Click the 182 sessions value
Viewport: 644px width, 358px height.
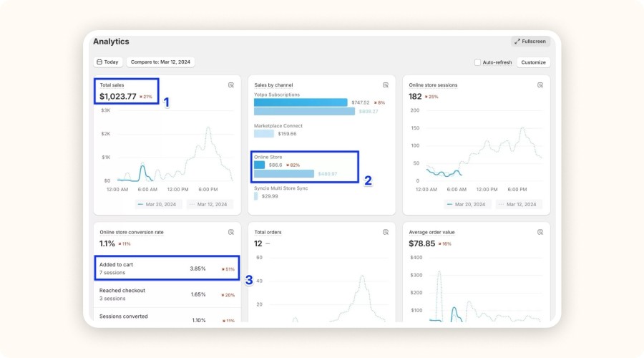(x=415, y=97)
